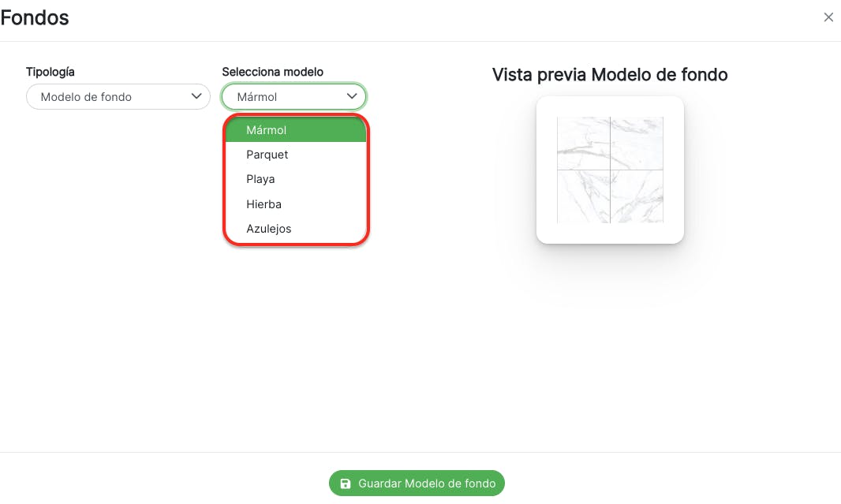Click the Fondos dialog title

35,17
